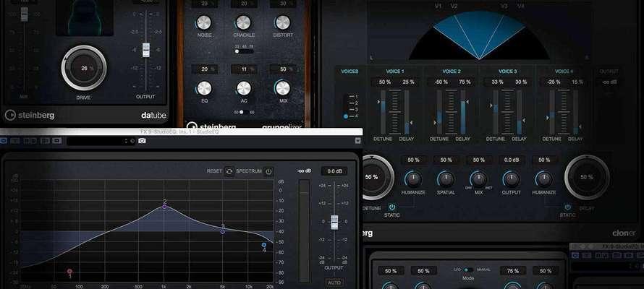Click the AUTO button under OUTPUT
644x289 pixels.
pos(334,282)
